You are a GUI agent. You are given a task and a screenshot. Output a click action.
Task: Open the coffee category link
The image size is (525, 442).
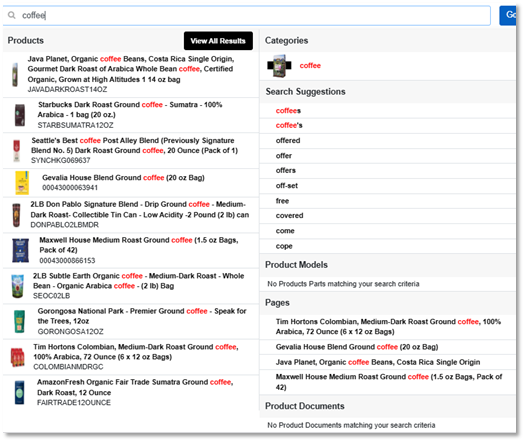click(310, 66)
